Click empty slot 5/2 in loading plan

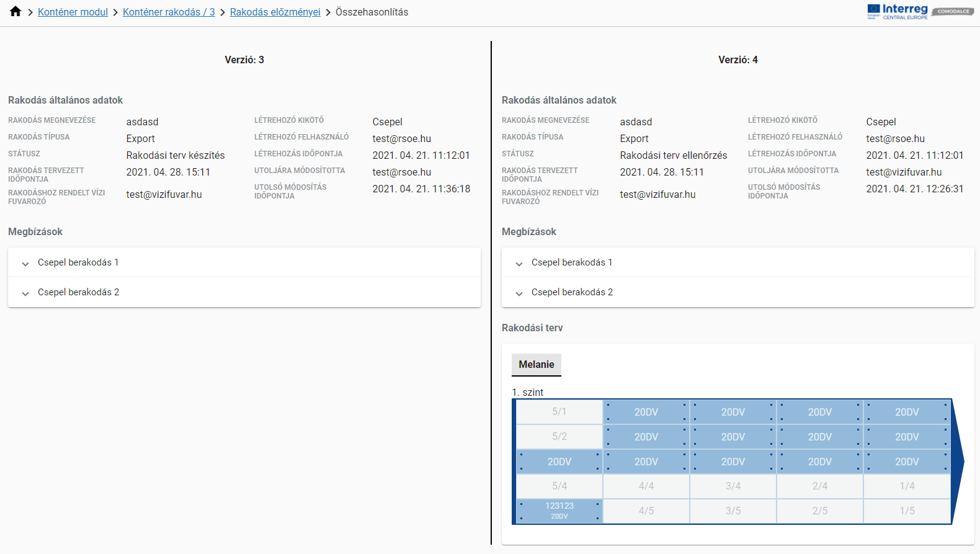(x=559, y=437)
